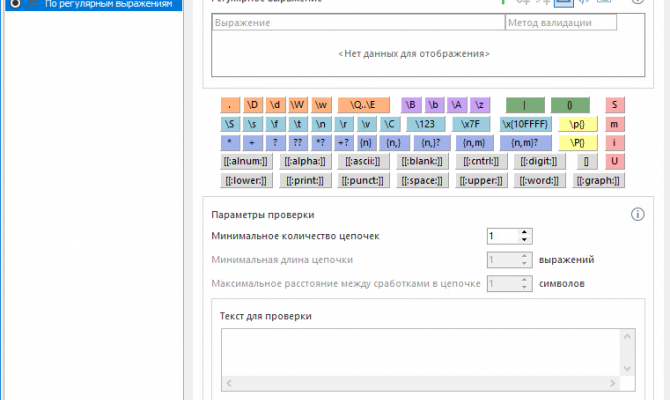Insert \v vertical tab token
The width and height of the screenshot is (670, 400).
366,124
